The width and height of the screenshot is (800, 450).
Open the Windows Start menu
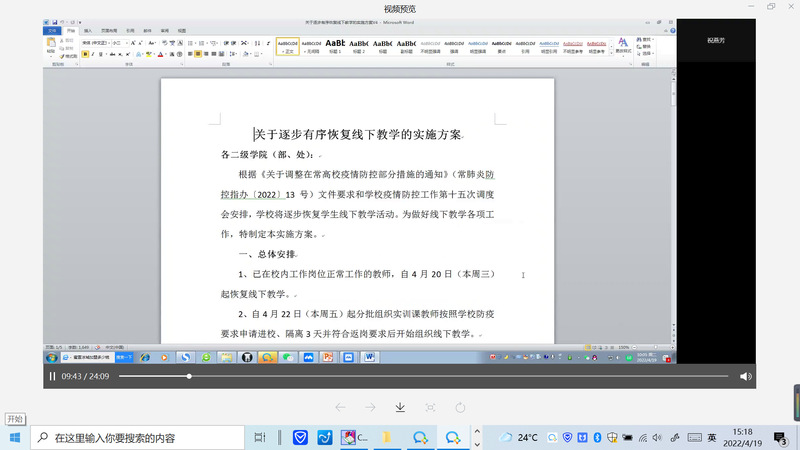(x=15, y=438)
